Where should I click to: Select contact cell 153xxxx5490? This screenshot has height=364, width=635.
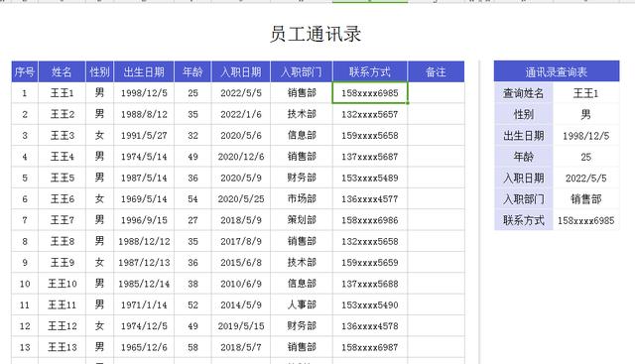coord(370,304)
